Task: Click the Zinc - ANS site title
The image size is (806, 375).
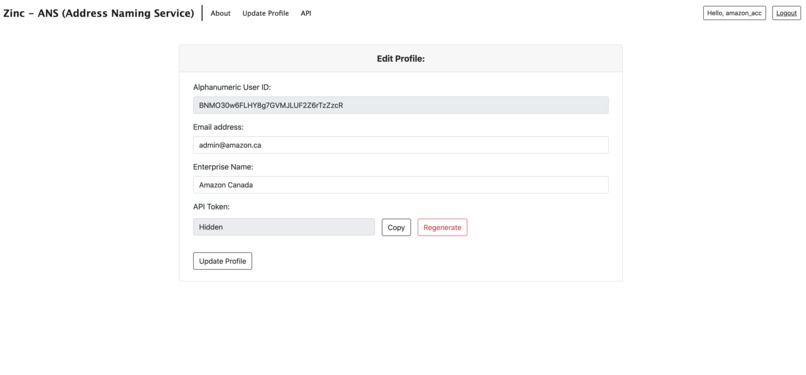Action: click(x=99, y=13)
